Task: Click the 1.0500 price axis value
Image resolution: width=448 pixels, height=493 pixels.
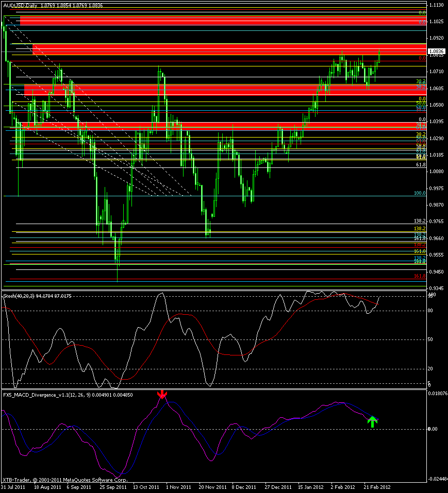Action: pyautogui.click(x=436, y=105)
